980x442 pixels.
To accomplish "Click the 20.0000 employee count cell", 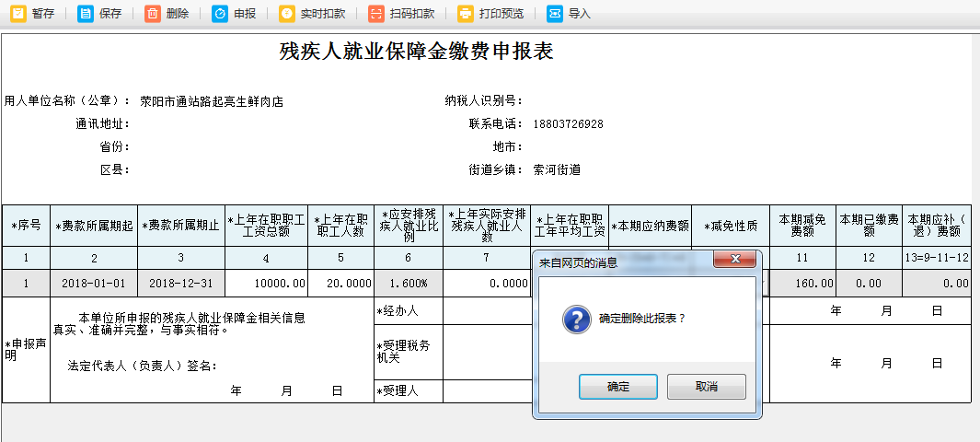I will tap(340, 284).
